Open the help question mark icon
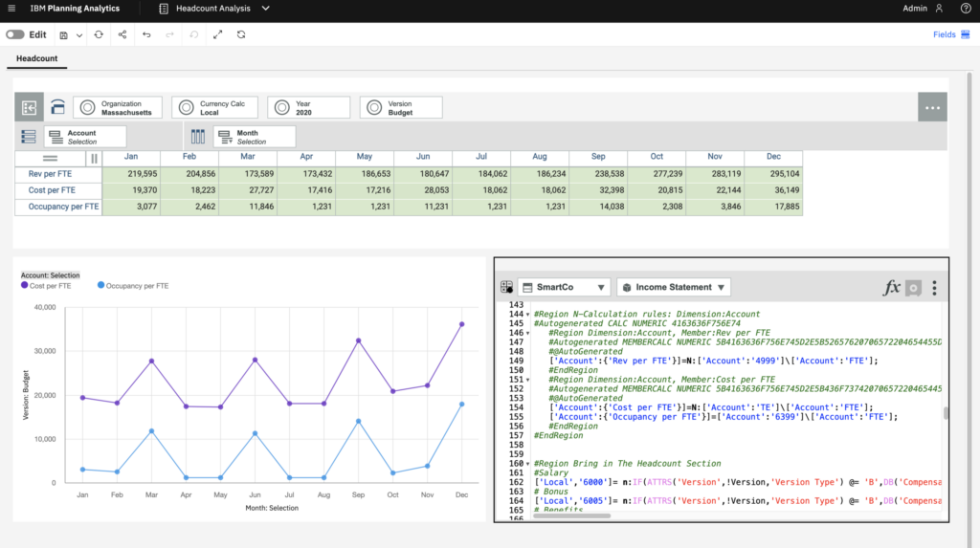 [966, 9]
